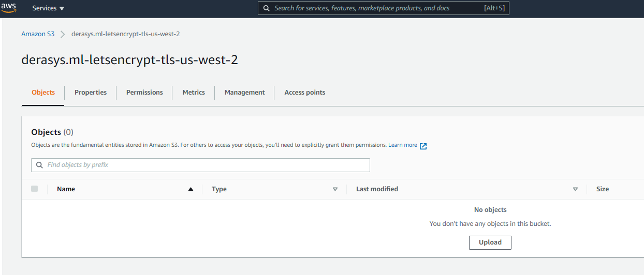Viewport: 644px width, 275px height.
Task: Sort by the Last modified column header
Action: pyautogui.click(x=377, y=189)
